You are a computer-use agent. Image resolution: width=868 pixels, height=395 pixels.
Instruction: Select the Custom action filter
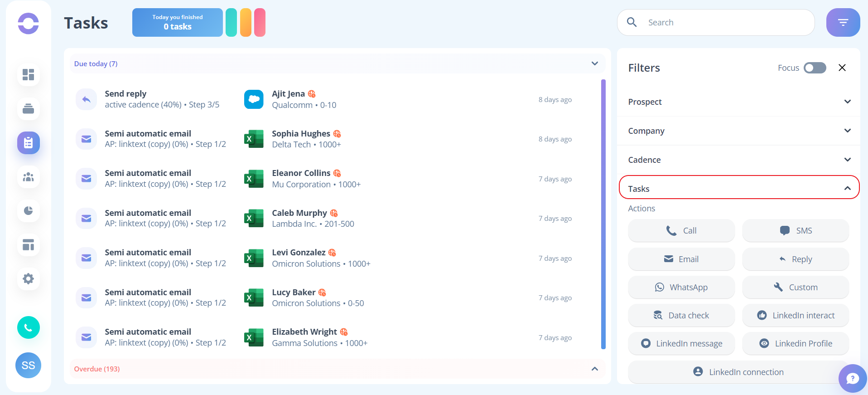pos(796,287)
